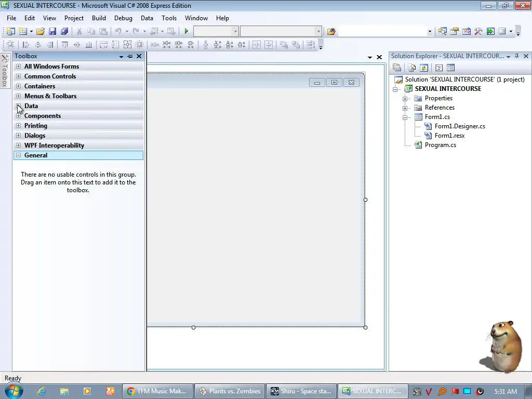The image size is (532, 399).
Task: Open the Debug menu
Action: (x=123, y=18)
